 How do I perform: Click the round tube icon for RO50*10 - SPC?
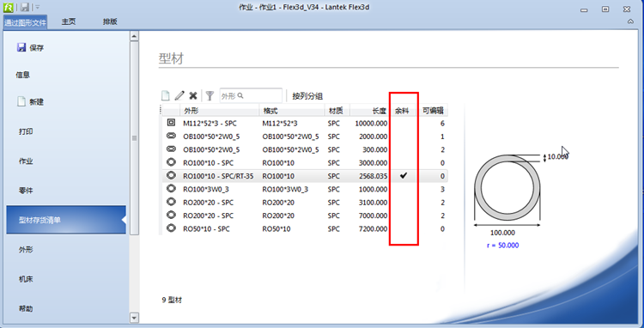(x=171, y=228)
